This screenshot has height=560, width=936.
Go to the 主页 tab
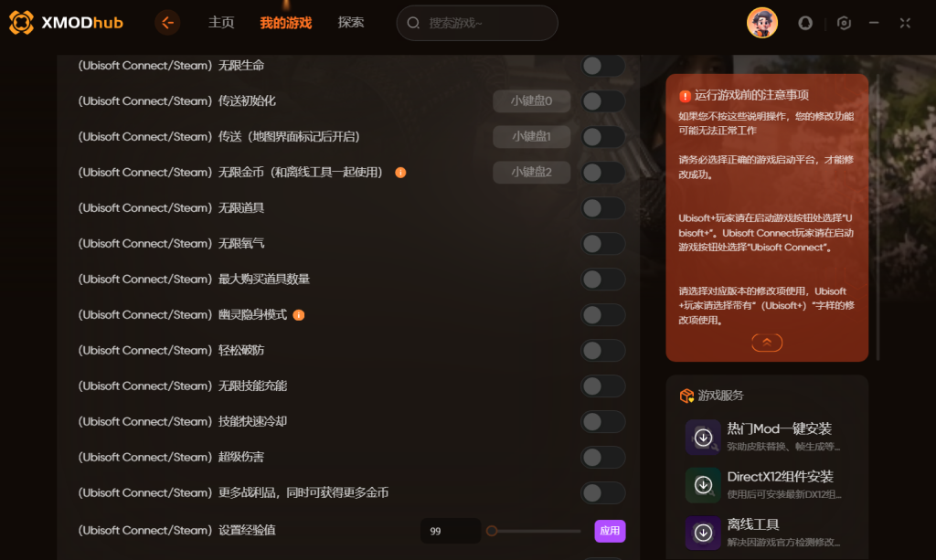(x=221, y=23)
